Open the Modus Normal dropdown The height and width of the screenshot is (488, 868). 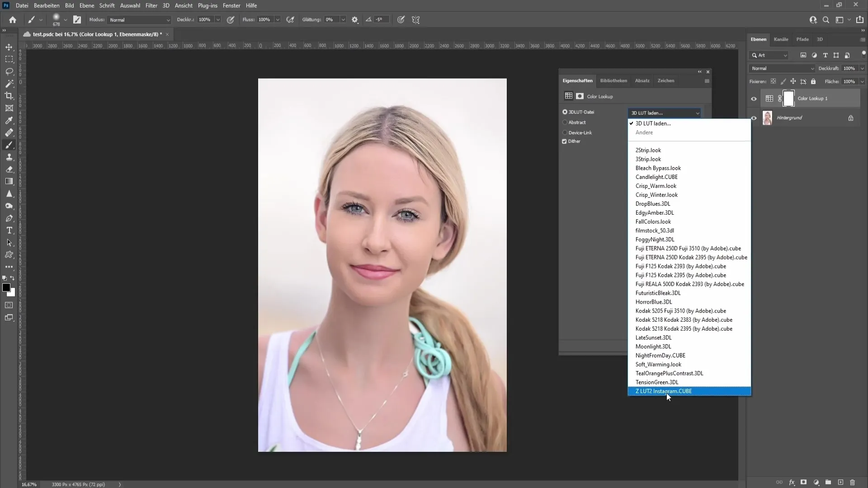(139, 20)
